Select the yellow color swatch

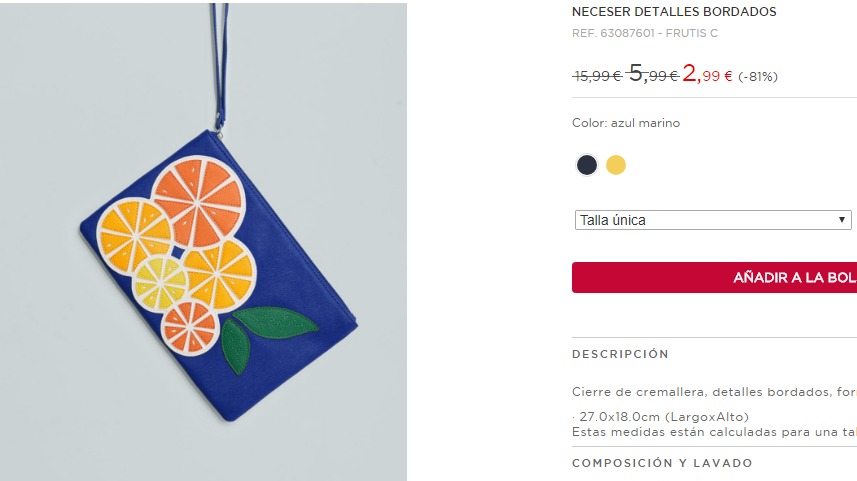coord(616,165)
